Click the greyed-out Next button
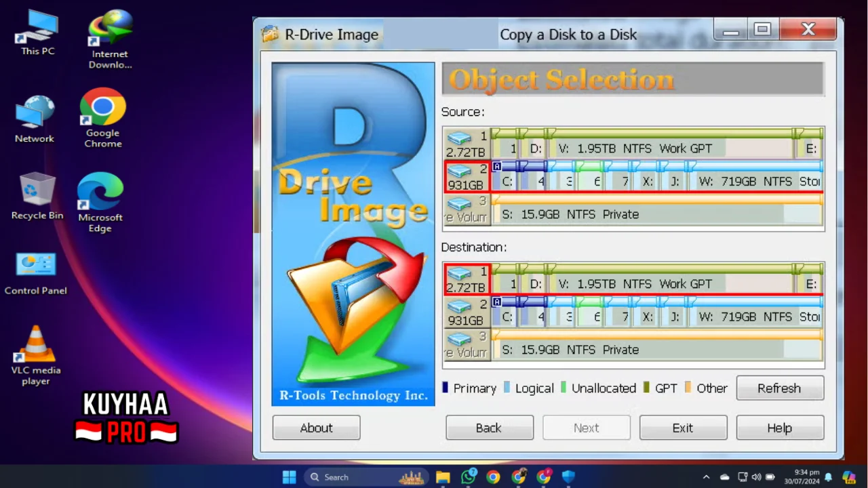This screenshot has width=868, height=488. pos(586,428)
